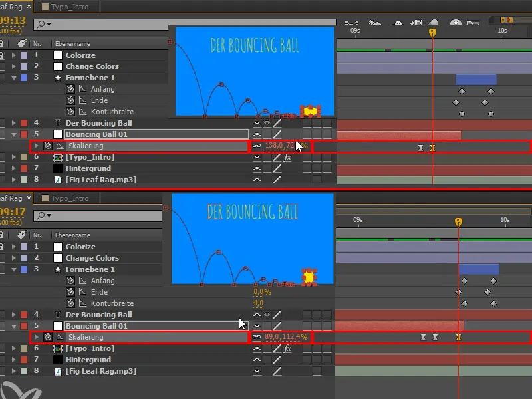Expand the Hintergrund layer in the 09:17 timeline

point(13,360)
